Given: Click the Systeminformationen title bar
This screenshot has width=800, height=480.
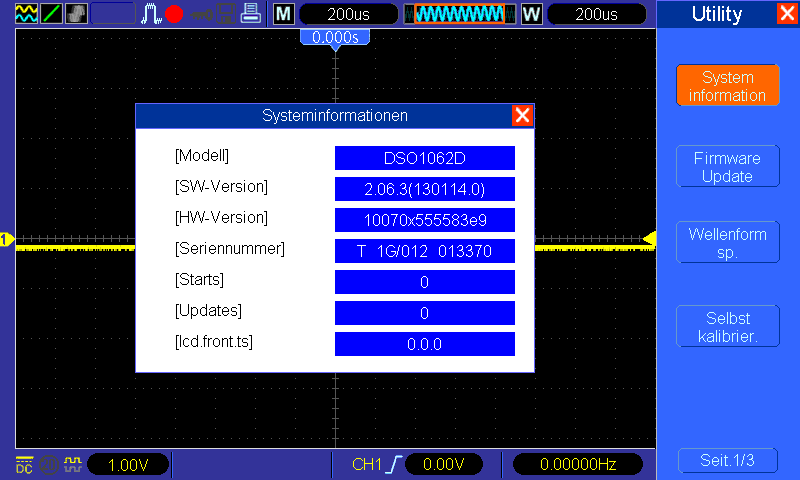Looking at the screenshot, I should coord(335,116).
